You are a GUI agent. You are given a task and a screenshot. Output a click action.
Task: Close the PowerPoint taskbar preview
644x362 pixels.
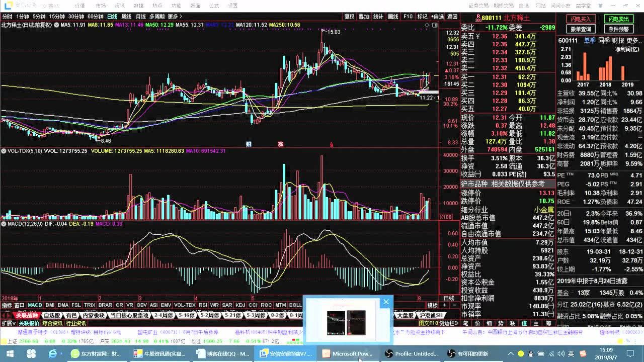(x=386, y=302)
